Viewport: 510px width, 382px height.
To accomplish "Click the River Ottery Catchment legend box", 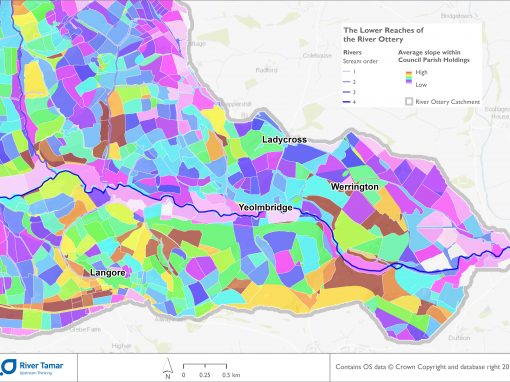I will pos(409,101).
